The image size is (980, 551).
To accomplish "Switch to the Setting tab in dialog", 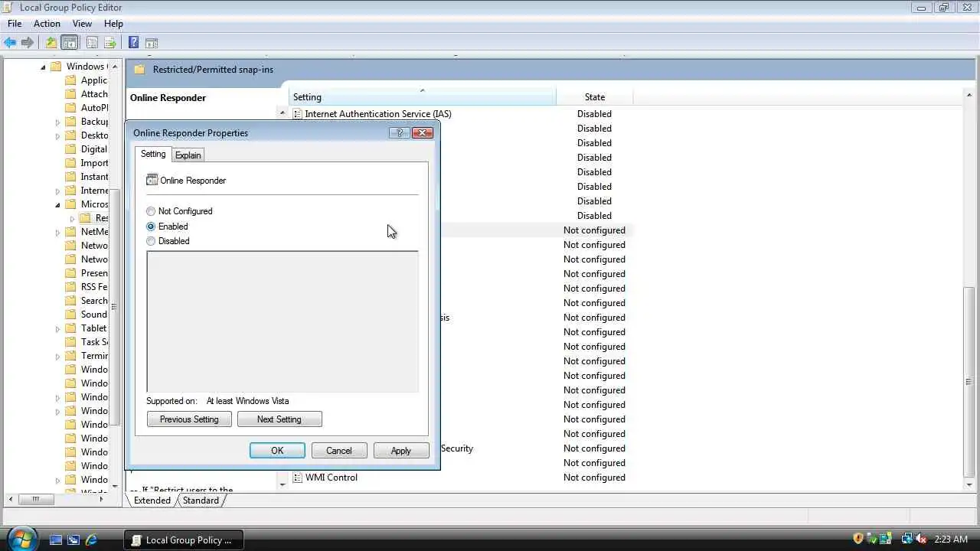I will (153, 154).
